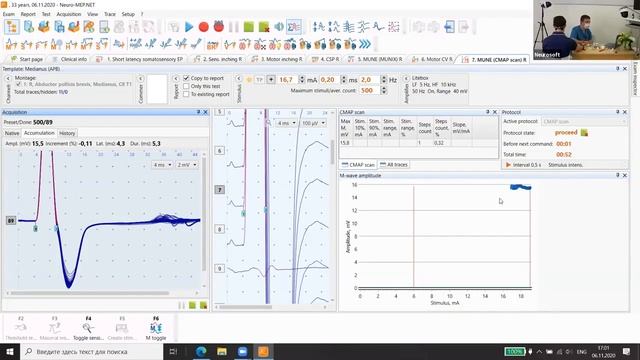
Task: Click the red record circle icon
Action: click(203, 27)
